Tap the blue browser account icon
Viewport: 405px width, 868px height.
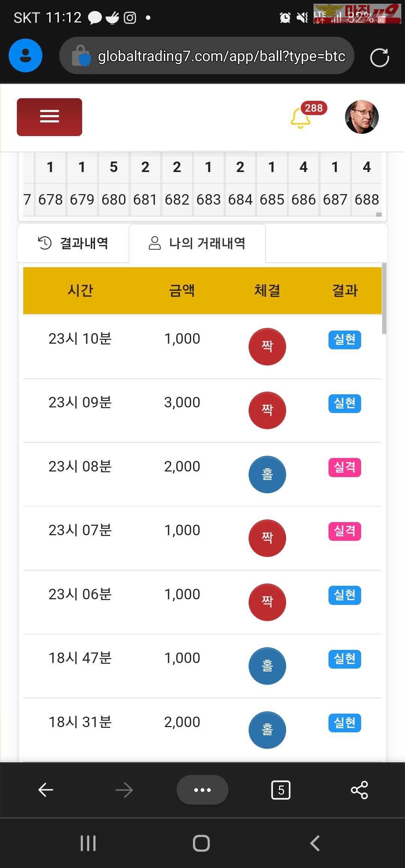click(x=25, y=55)
